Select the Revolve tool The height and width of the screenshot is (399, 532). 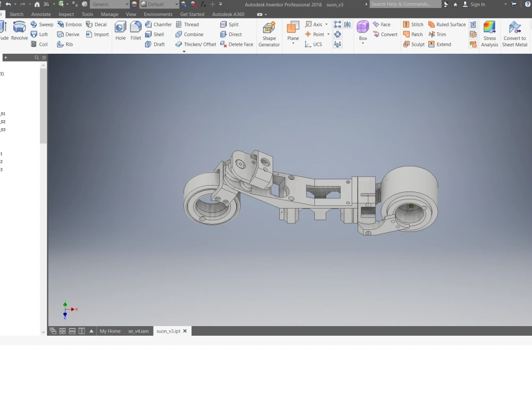click(x=19, y=31)
